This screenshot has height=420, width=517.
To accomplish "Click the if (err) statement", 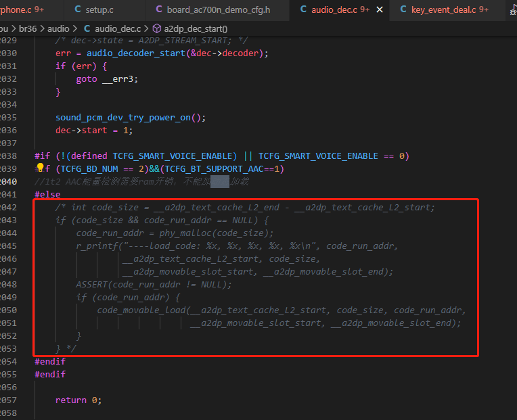I will [x=81, y=66].
